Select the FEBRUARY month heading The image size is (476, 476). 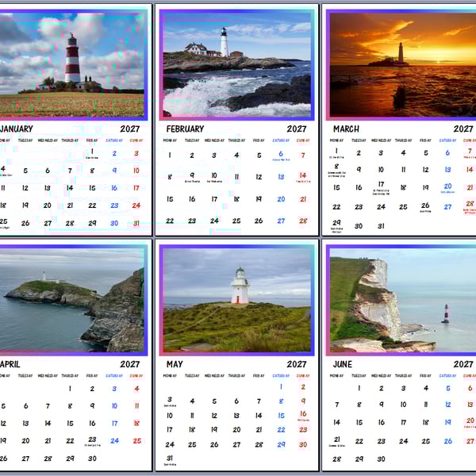coord(185,129)
